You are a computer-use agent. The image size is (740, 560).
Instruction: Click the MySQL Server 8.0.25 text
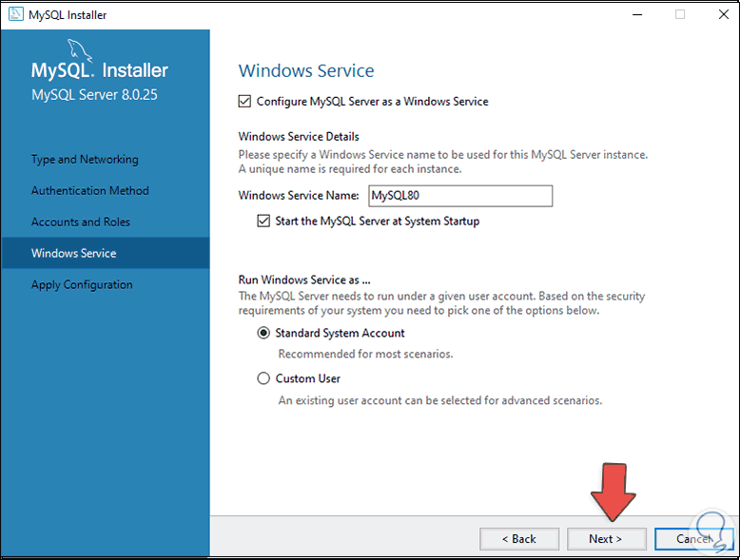coord(94,95)
